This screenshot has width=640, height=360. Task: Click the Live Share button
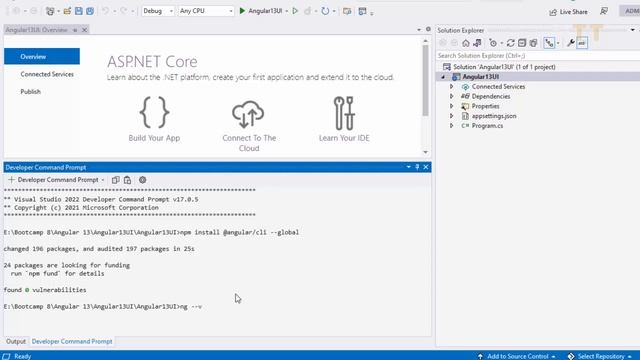pos(569,12)
